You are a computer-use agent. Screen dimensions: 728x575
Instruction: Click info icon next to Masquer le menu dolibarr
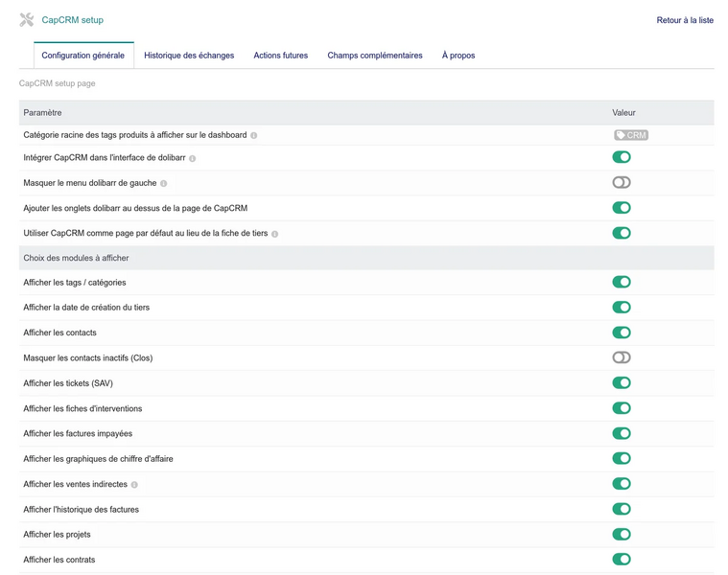163,184
